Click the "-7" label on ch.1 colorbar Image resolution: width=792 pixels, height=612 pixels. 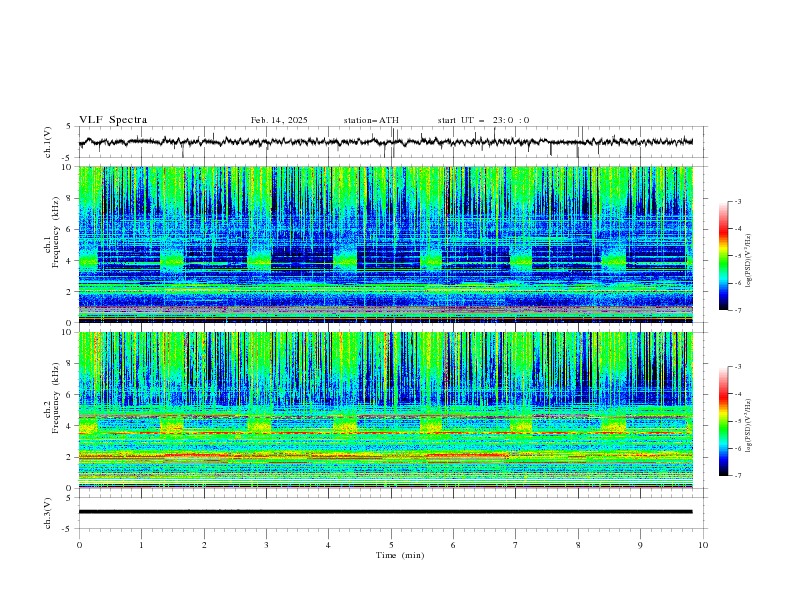[x=737, y=310]
